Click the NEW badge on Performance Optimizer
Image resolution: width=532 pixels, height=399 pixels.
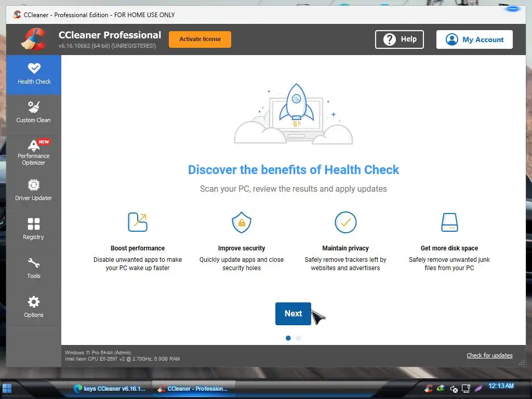(44, 142)
